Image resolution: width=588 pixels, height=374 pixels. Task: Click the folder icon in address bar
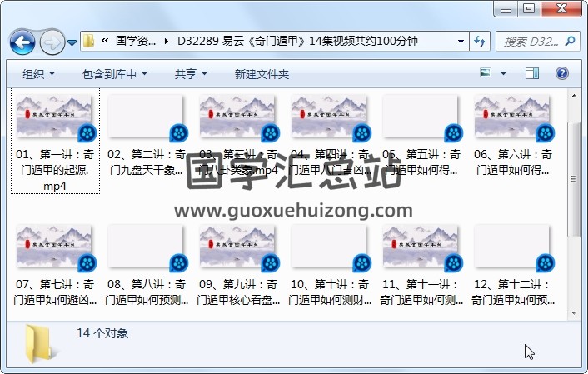(89, 41)
